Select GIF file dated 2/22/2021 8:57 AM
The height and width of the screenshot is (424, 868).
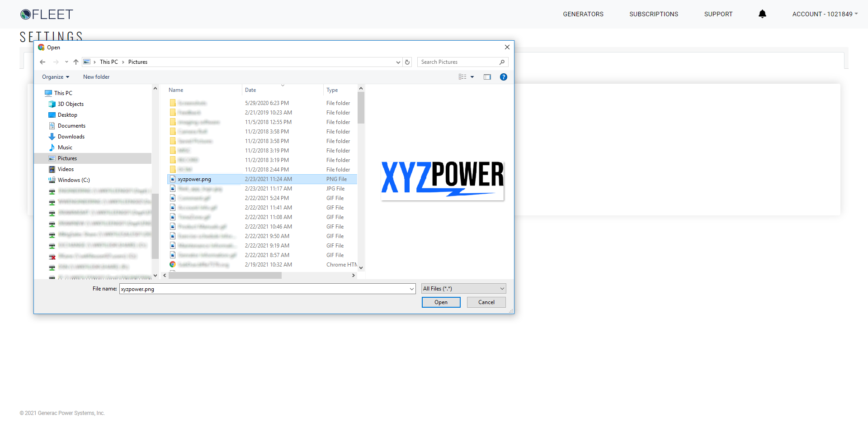(262, 255)
